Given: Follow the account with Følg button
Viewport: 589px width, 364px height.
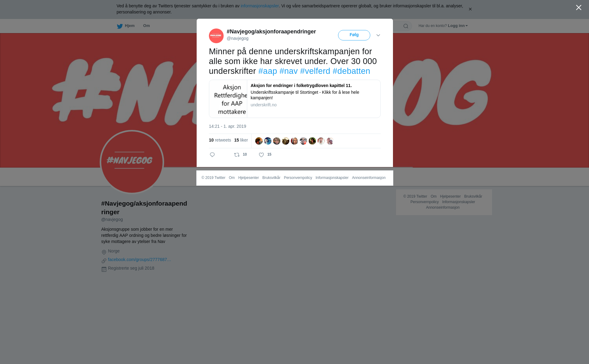Looking at the screenshot, I should [354, 35].
